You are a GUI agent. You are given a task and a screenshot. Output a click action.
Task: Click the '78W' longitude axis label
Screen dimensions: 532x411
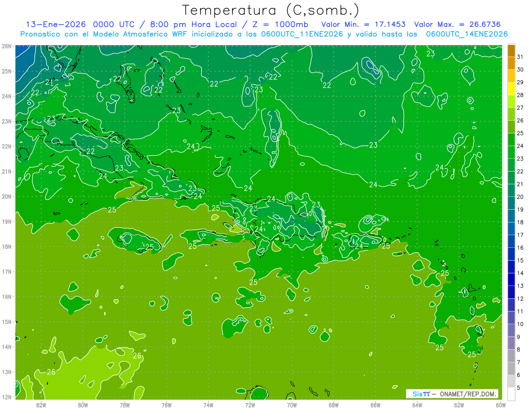coord(125,405)
